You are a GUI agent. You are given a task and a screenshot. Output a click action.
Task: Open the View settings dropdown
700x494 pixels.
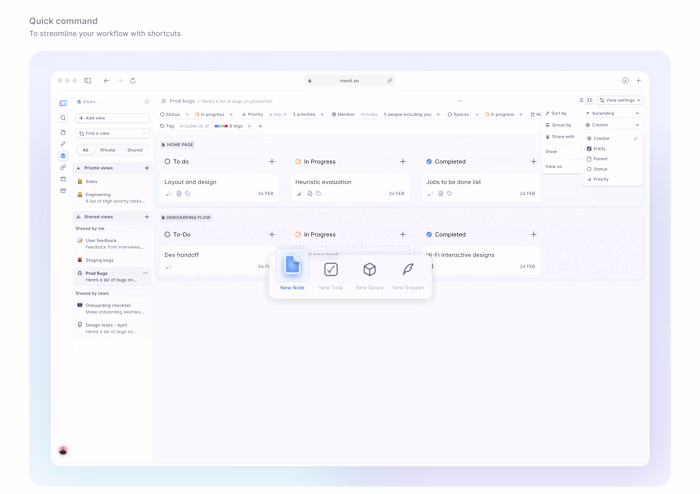tap(621, 100)
